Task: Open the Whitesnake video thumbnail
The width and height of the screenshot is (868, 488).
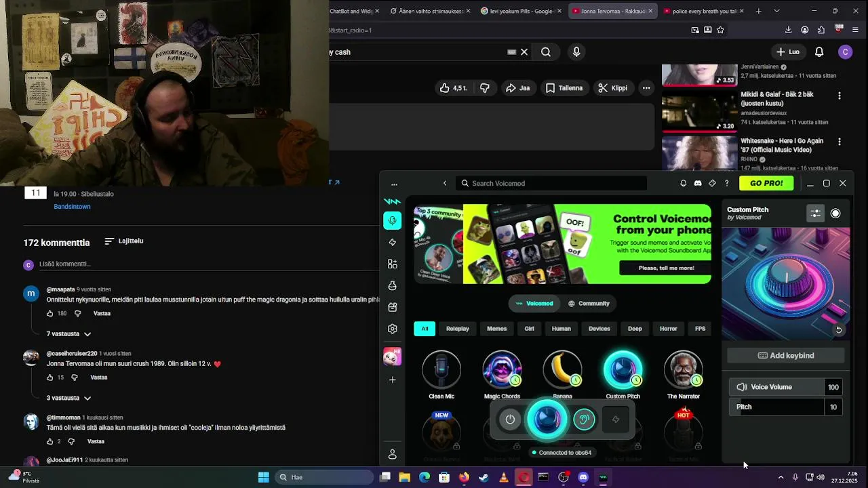Action: pyautogui.click(x=699, y=152)
